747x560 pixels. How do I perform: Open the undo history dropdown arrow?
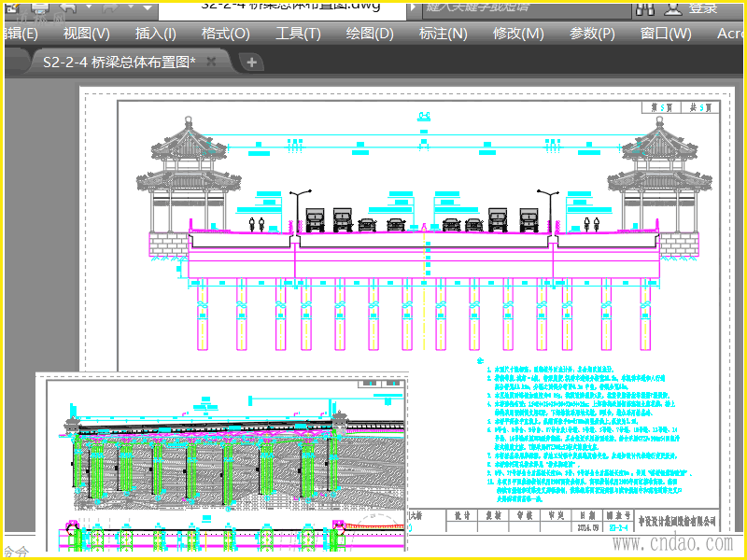pos(89,7)
